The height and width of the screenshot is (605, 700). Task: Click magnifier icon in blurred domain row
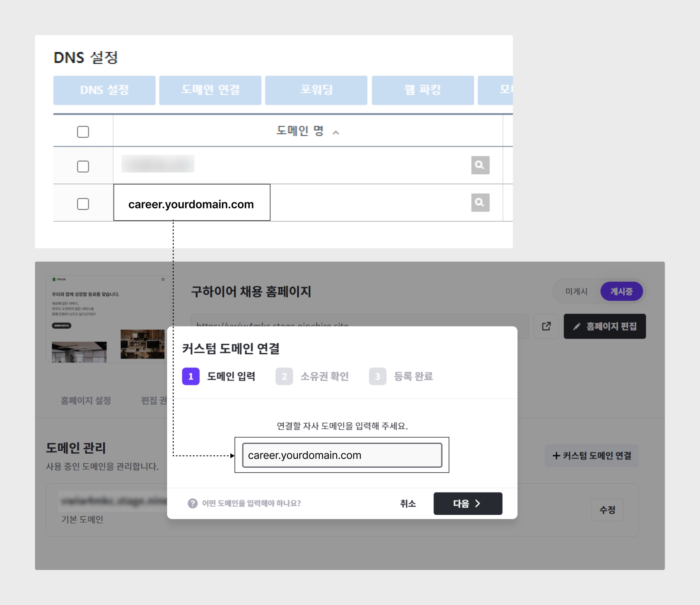click(480, 165)
